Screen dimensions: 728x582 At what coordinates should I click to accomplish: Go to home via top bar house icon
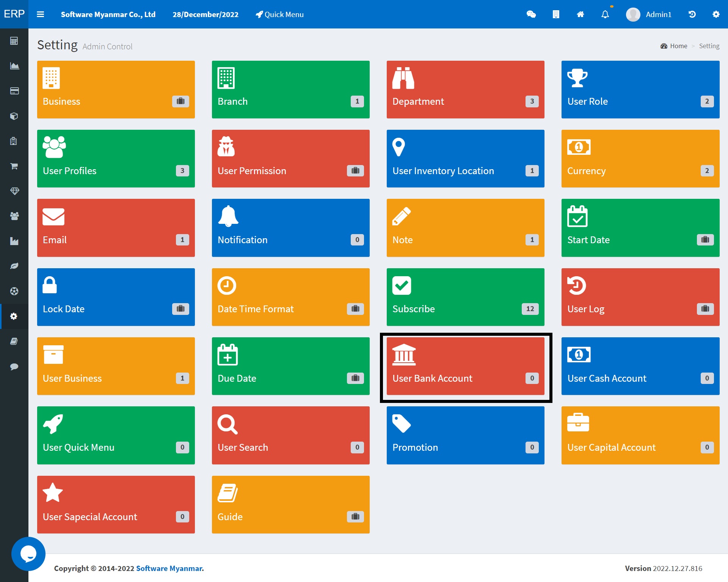[581, 14]
